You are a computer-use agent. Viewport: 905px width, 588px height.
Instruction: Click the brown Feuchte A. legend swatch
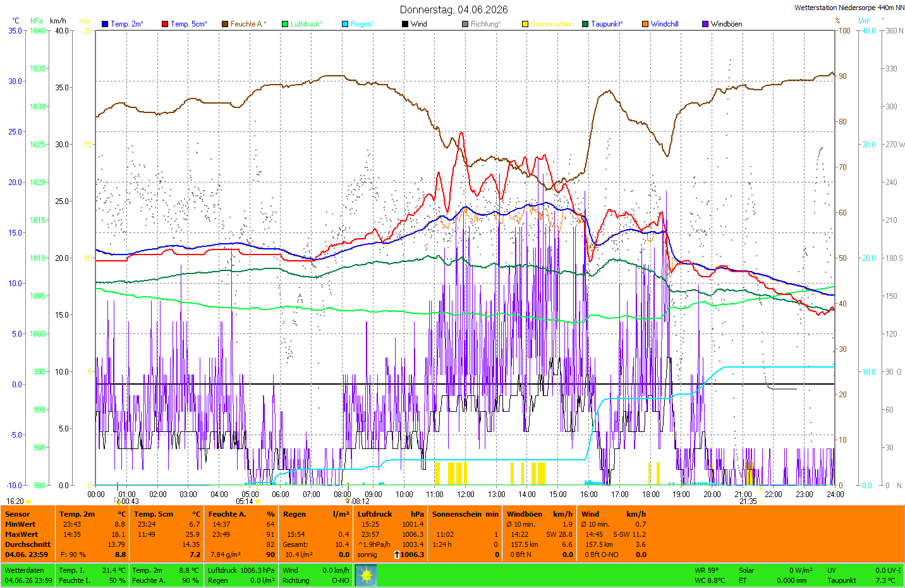point(225,24)
